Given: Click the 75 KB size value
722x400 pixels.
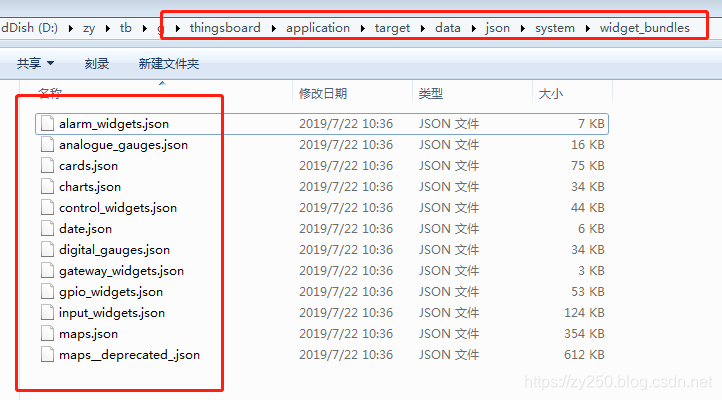Looking at the screenshot, I should 588,166.
